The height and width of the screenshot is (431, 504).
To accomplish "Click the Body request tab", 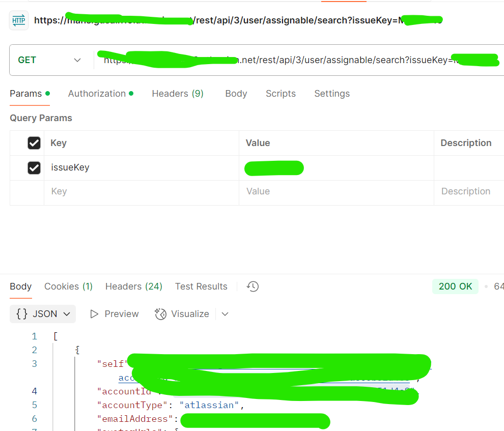I will [236, 94].
